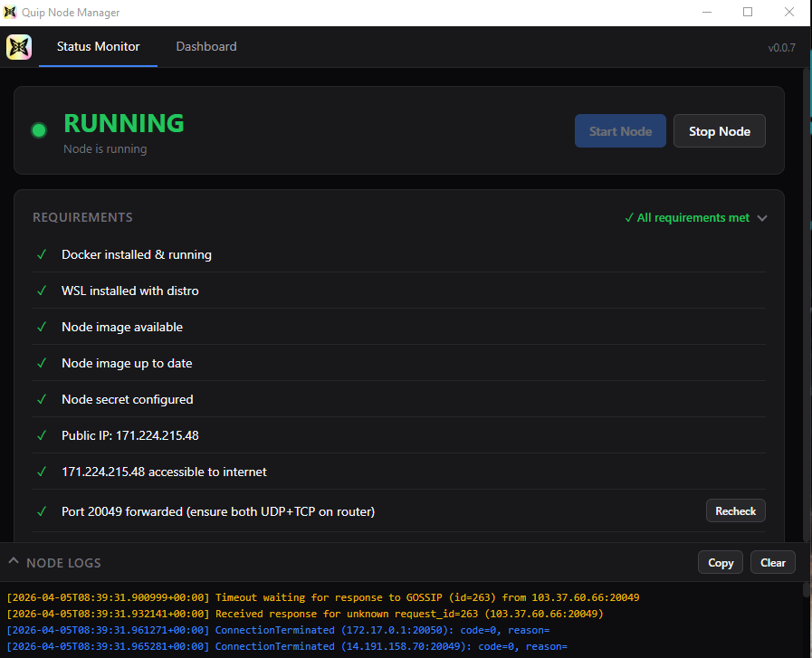This screenshot has height=658, width=812.
Task: Click the green running status indicator dot
Action: 39,130
